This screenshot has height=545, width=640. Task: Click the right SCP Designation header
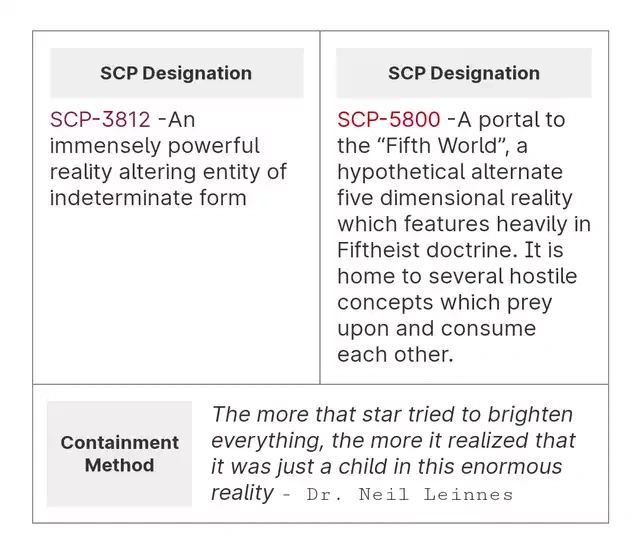[463, 73]
